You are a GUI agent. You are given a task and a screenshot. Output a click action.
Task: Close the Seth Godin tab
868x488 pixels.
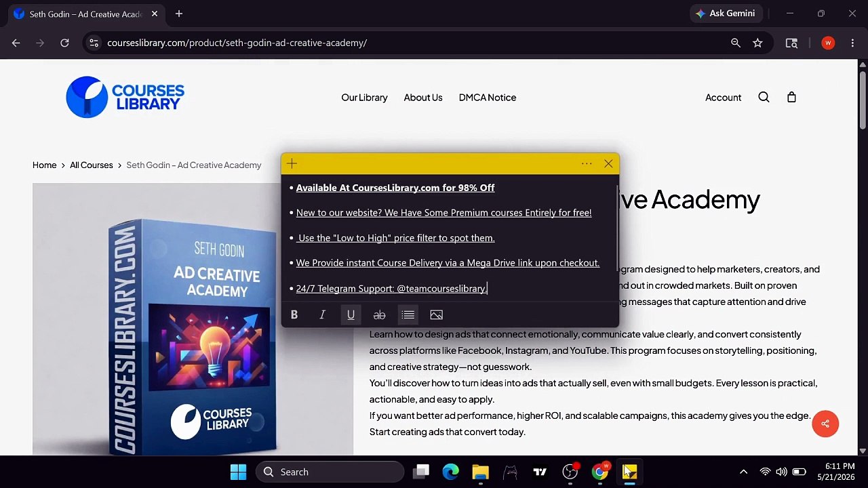click(x=155, y=14)
